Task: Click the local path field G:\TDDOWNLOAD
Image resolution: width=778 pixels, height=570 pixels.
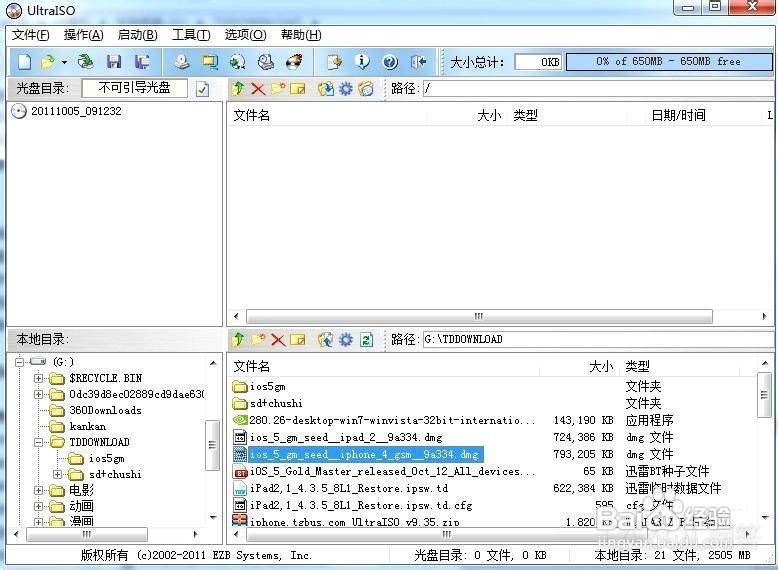Action: [x=598, y=339]
